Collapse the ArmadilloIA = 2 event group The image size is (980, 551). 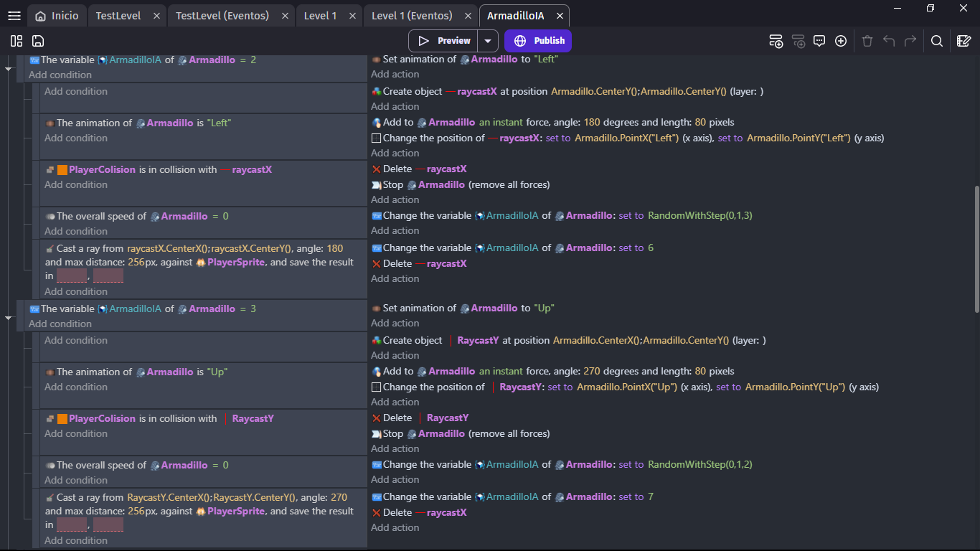coord(9,69)
